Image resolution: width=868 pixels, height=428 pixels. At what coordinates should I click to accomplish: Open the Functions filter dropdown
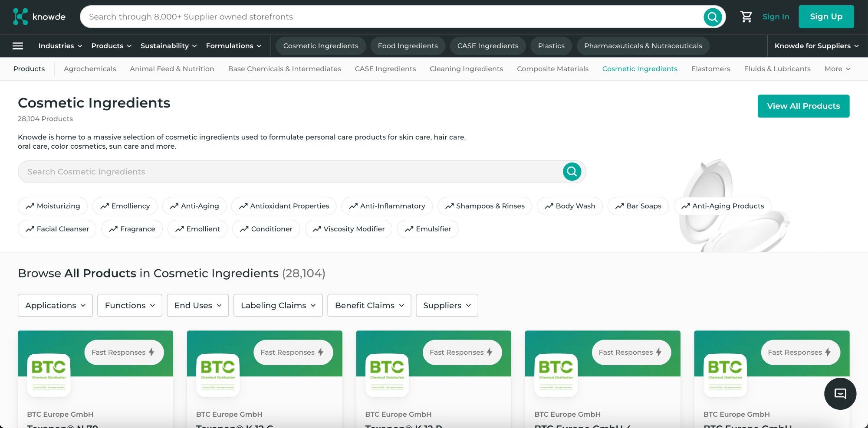point(129,305)
